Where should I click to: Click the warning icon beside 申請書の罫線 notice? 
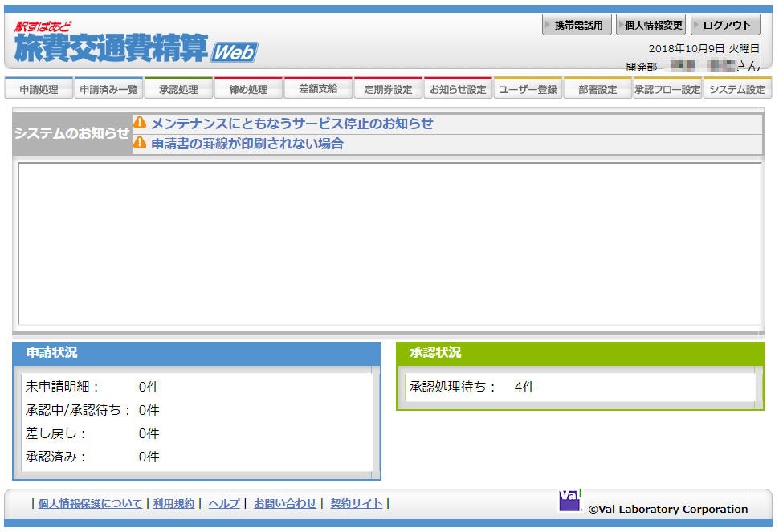click(x=140, y=143)
